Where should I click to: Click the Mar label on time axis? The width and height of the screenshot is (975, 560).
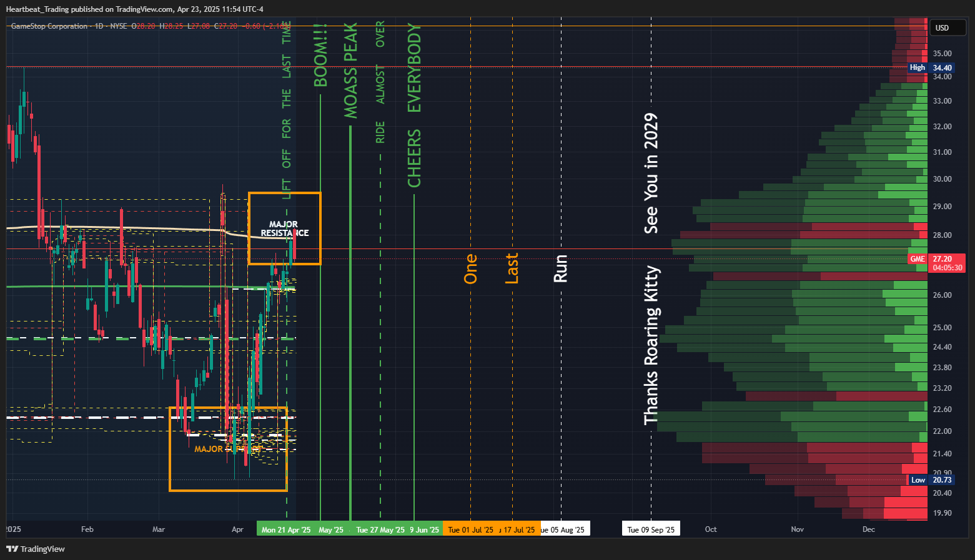(159, 529)
